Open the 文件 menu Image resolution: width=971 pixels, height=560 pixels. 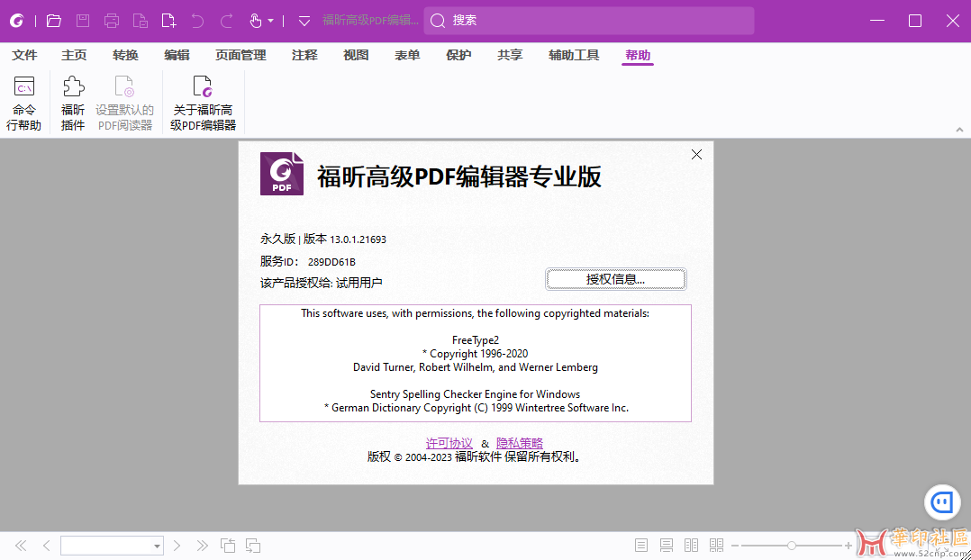(x=25, y=55)
